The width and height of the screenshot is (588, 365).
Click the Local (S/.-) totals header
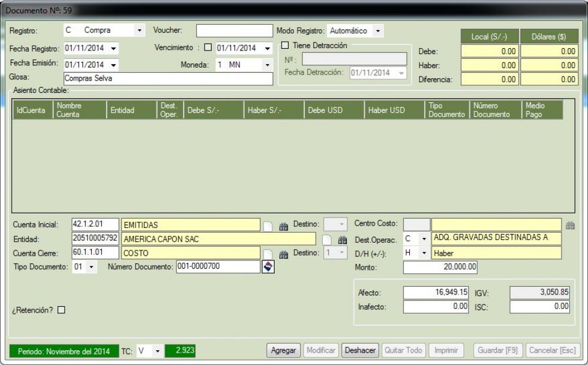(490, 36)
